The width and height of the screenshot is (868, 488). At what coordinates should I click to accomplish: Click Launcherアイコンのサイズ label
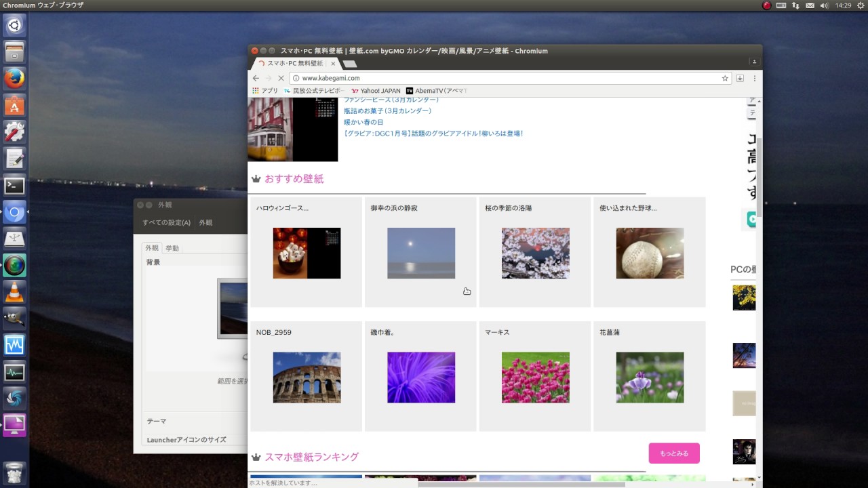point(186,440)
